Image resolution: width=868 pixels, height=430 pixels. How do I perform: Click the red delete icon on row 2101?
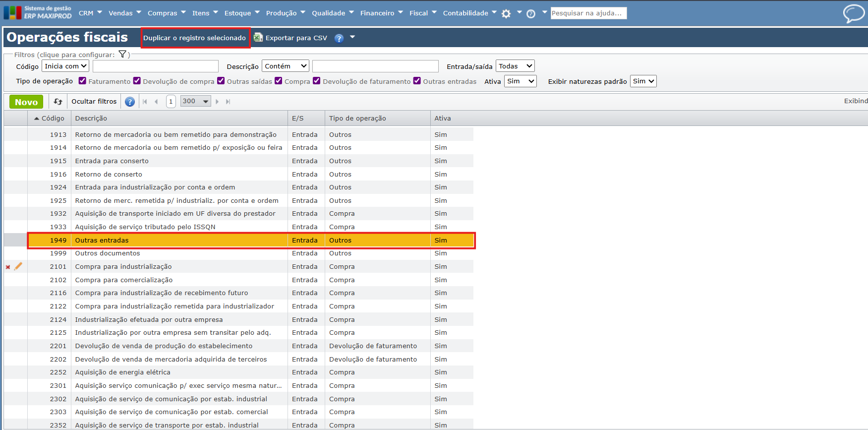pyautogui.click(x=8, y=267)
